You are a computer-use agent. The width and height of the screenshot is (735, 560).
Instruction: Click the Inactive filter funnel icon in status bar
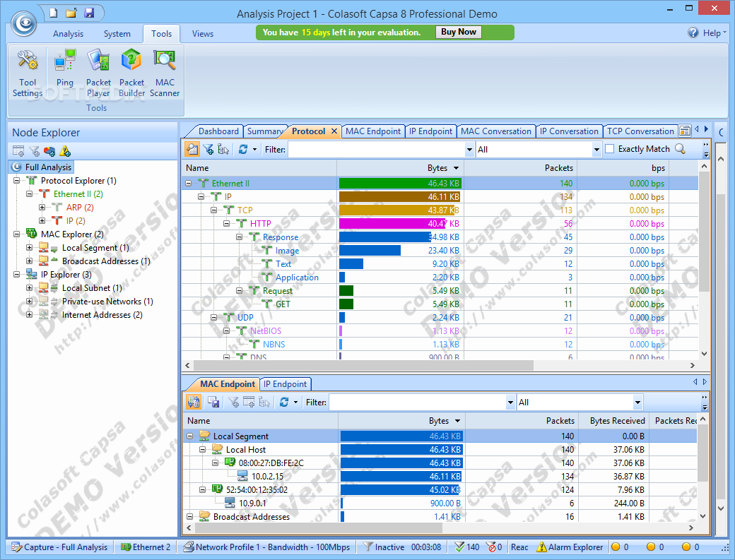368,547
